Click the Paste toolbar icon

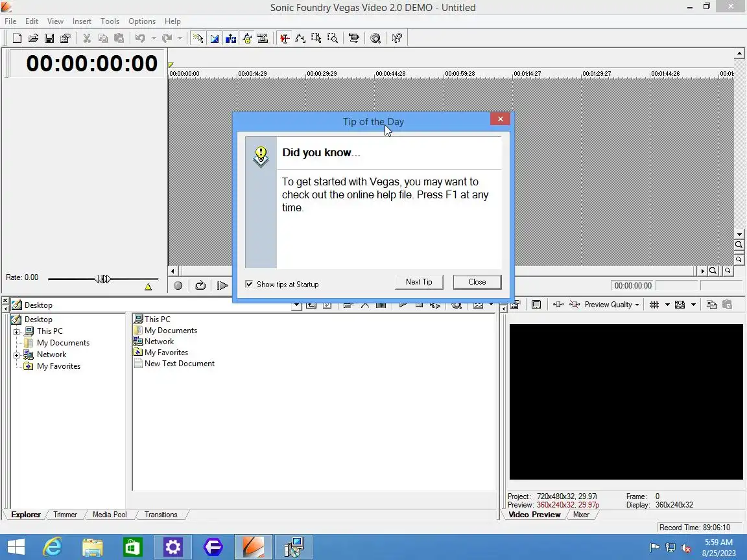coord(119,38)
